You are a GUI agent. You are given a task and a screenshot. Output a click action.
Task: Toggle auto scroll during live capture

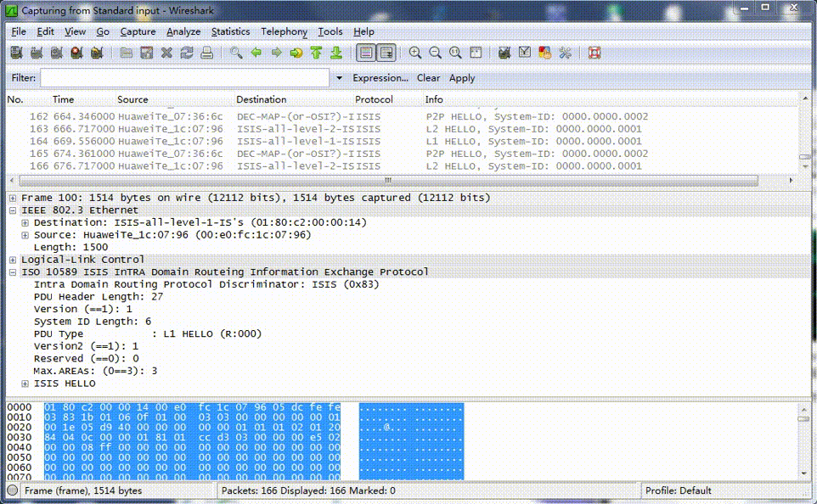386,53
